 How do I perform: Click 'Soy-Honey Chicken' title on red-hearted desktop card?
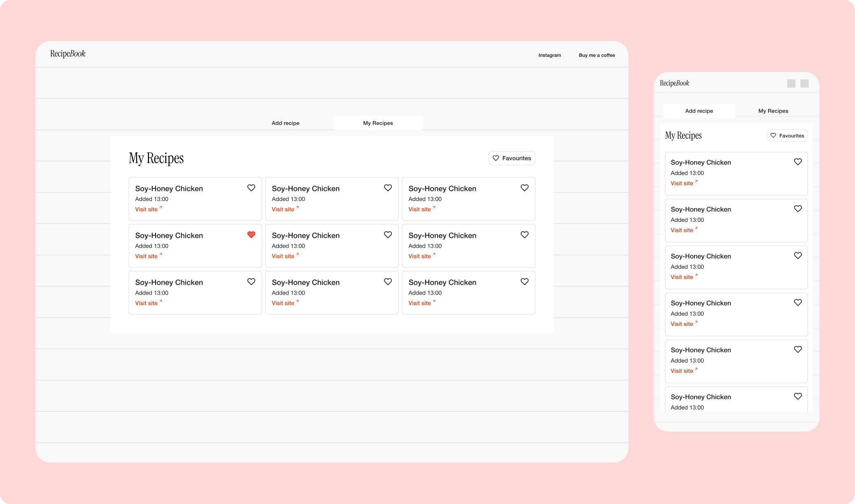(169, 235)
